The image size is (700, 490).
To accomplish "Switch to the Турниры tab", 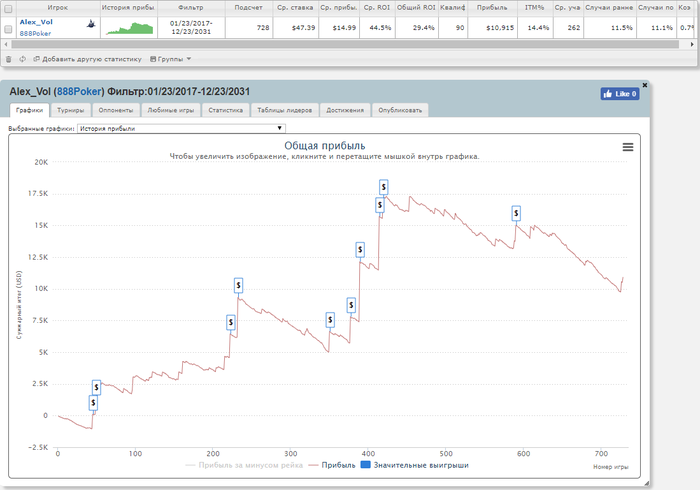I will [x=71, y=110].
